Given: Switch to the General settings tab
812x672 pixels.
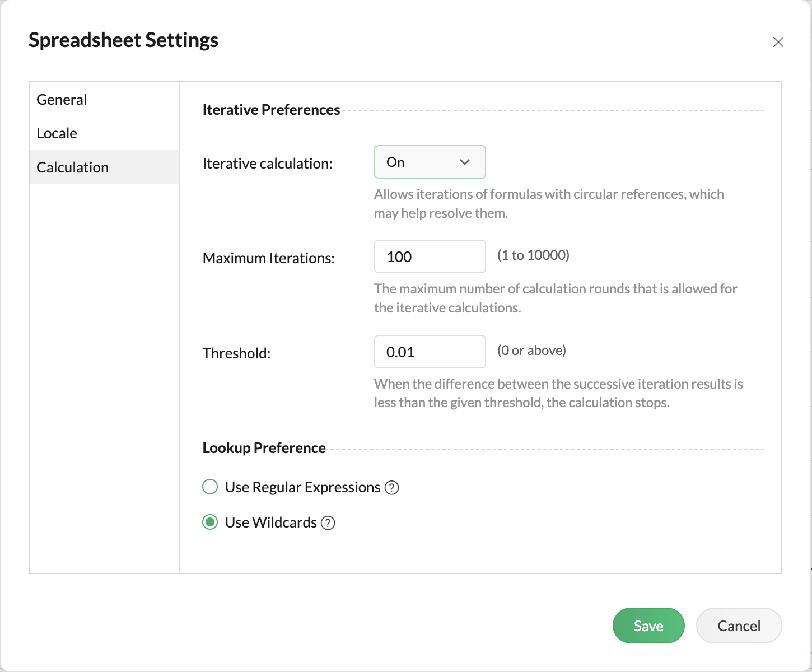Looking at the screenshot, I should pyautogui.click(x=62, y=100).
